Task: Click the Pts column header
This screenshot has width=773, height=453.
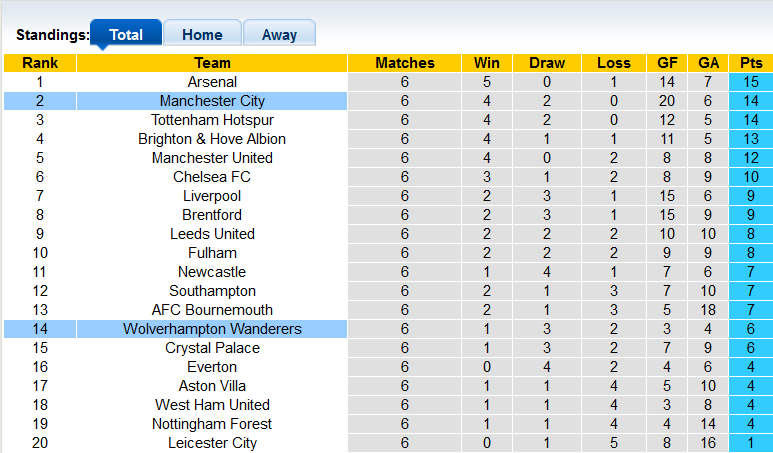Action: [751, 63]
